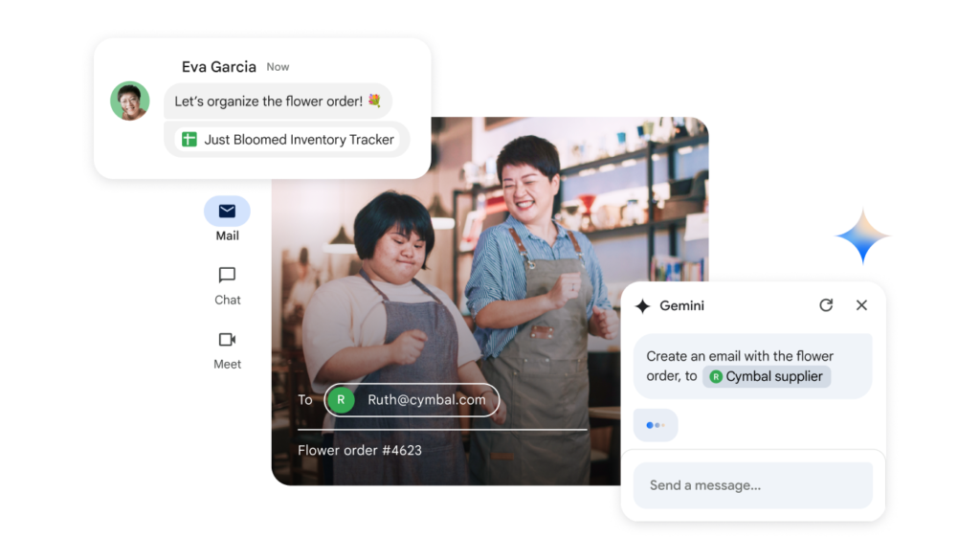This screenshot has height=560, width=980.
Task: Refresh the Gemini conversation
Action: [826, 305]
